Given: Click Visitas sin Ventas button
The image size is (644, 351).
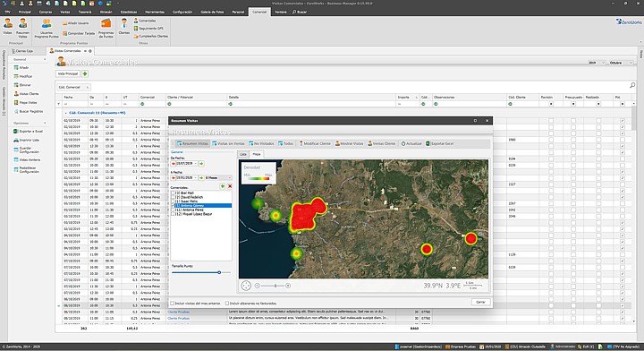Looking at the screenshot, I should pyautogui.click(x=228, y=143).
